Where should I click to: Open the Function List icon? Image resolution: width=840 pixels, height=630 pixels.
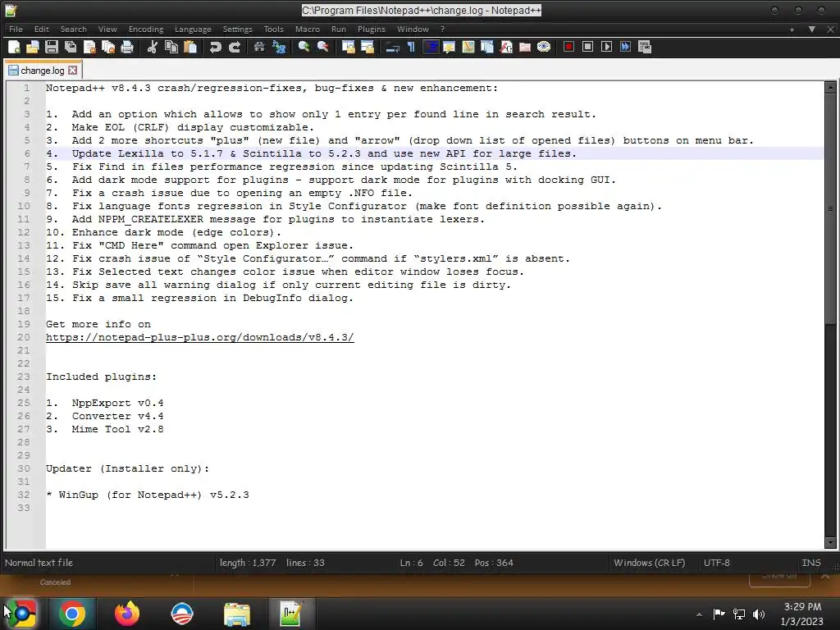tap(505, 47)
